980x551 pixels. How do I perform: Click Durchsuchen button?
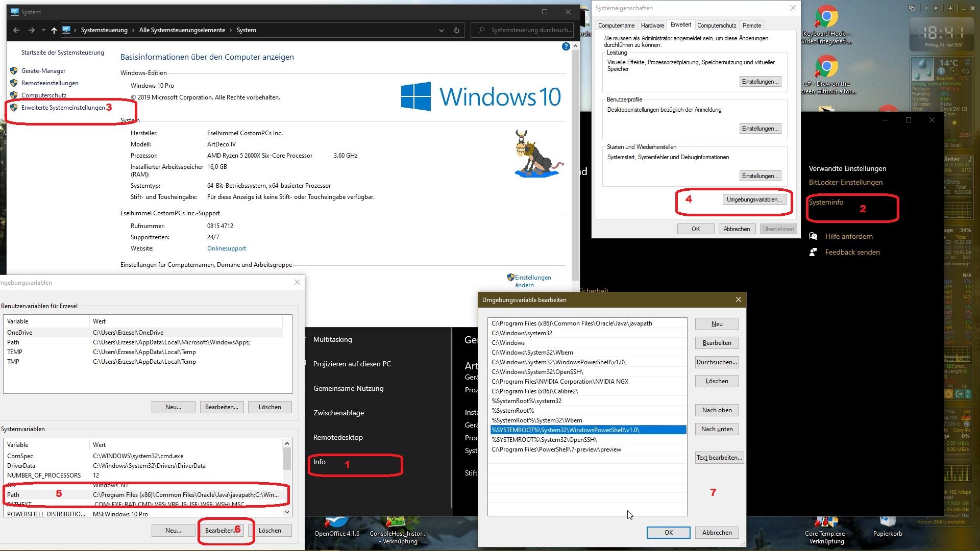click(x=717, y=362)
